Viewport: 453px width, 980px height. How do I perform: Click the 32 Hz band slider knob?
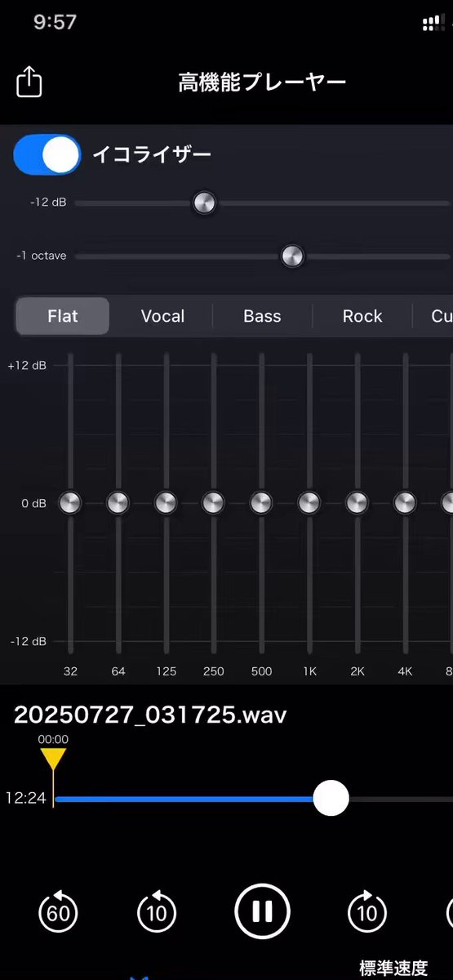[x=70, y=502]
